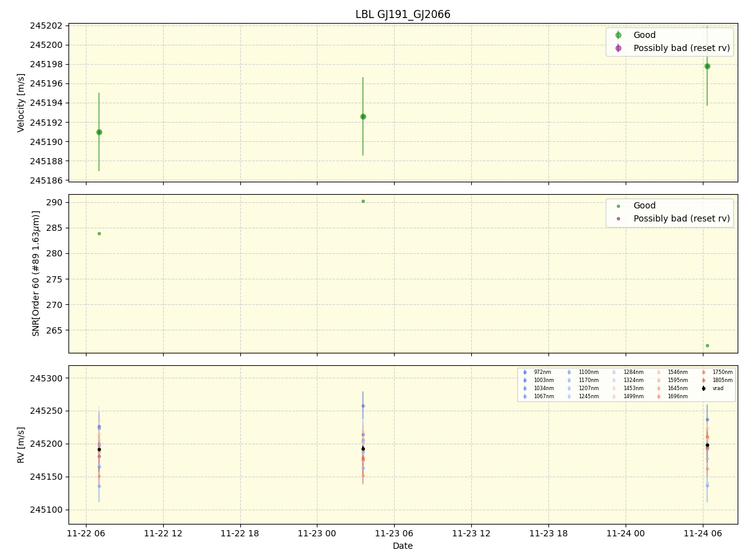Click the Good marker in velocity legend

(x=618, y=35)
